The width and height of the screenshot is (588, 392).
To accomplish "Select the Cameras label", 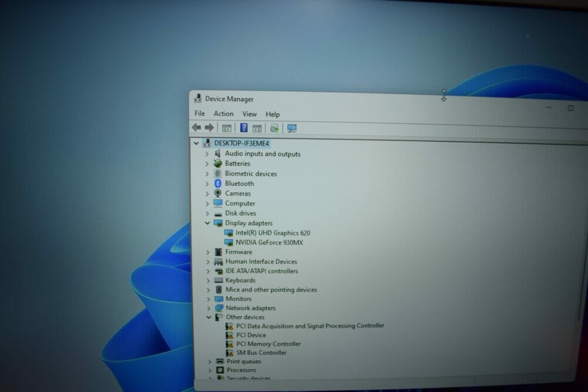I will (238, 193).
